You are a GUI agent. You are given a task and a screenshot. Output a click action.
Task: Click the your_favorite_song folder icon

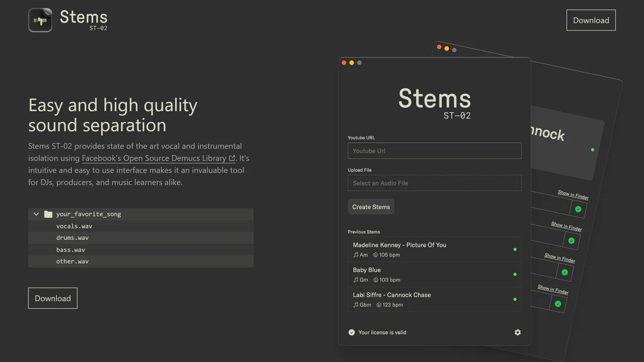tap(48, 214)
